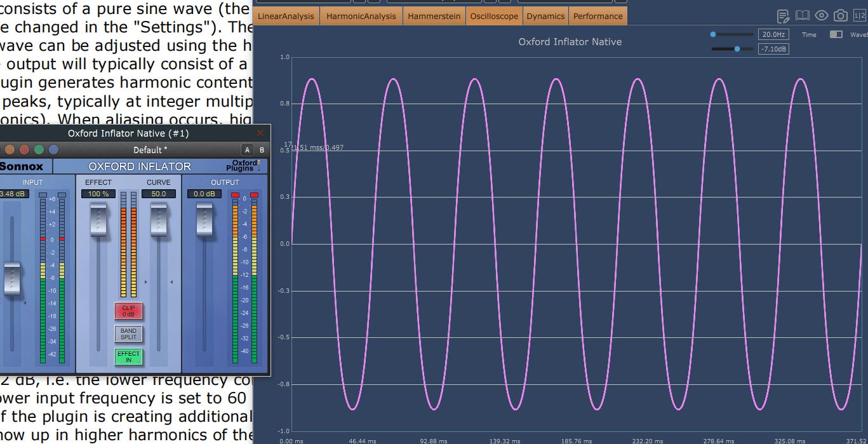
Task: Click the small arrow marker beside INPUT fader
Action: pos(24,304)
